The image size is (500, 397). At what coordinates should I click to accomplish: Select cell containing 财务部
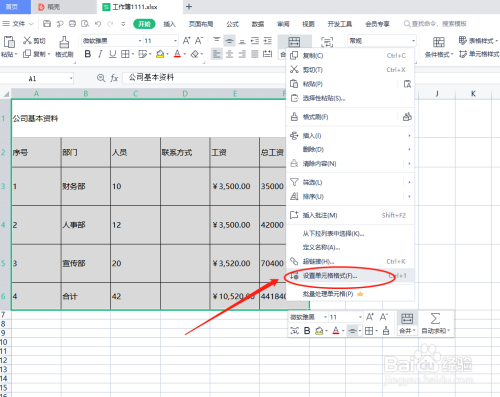(86, 186)
